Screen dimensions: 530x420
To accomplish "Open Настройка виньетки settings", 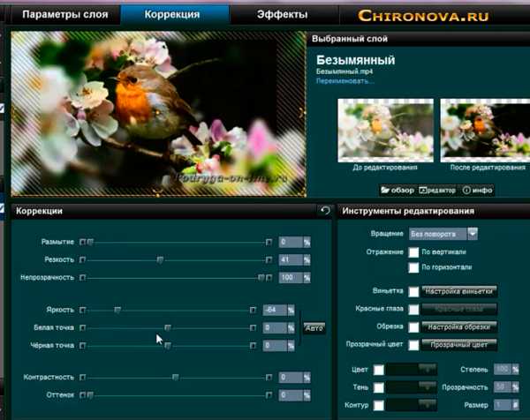I will [x=459, y=291].
